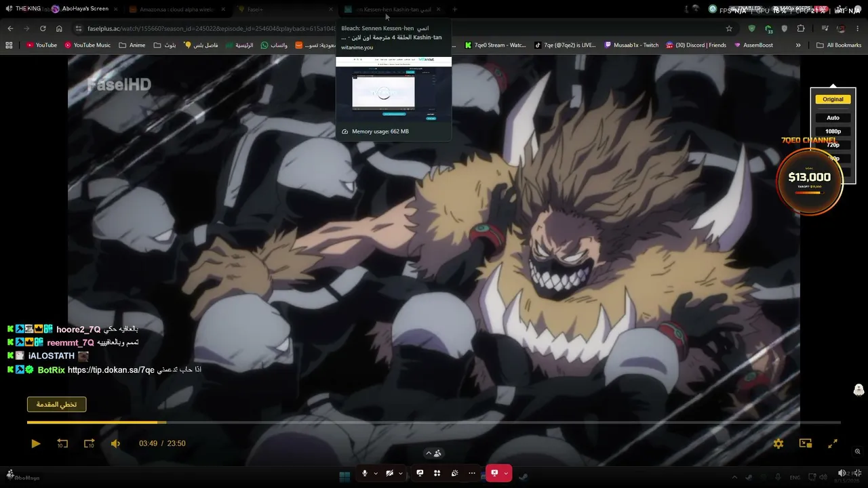The height and width of the screenshot is (488, 868).
Task: Open the YouTube Music bookmark
Action: click(87, 45)
